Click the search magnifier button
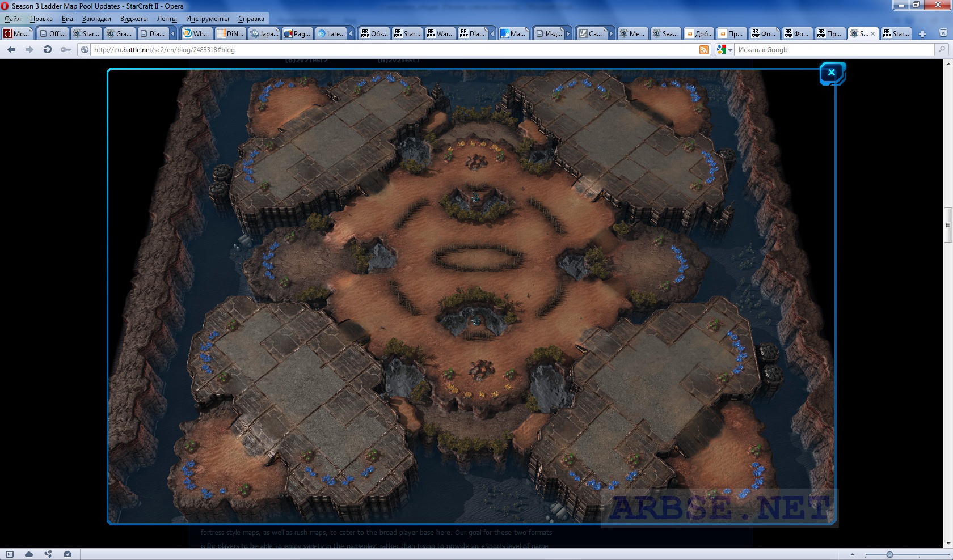Image resolution: width=953 pixels, height=560 pixels. tap(942, 50)
